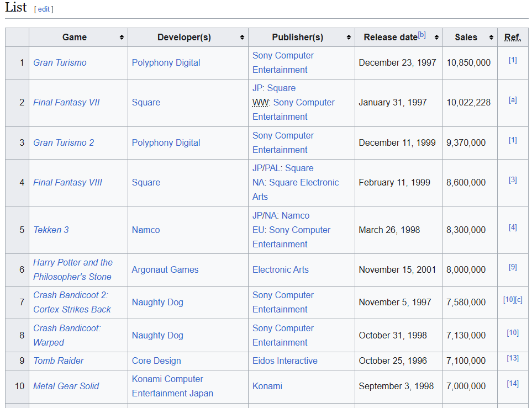Click the Electronic Arts publisher link
532x408 pixels.
tap(280, 269)
